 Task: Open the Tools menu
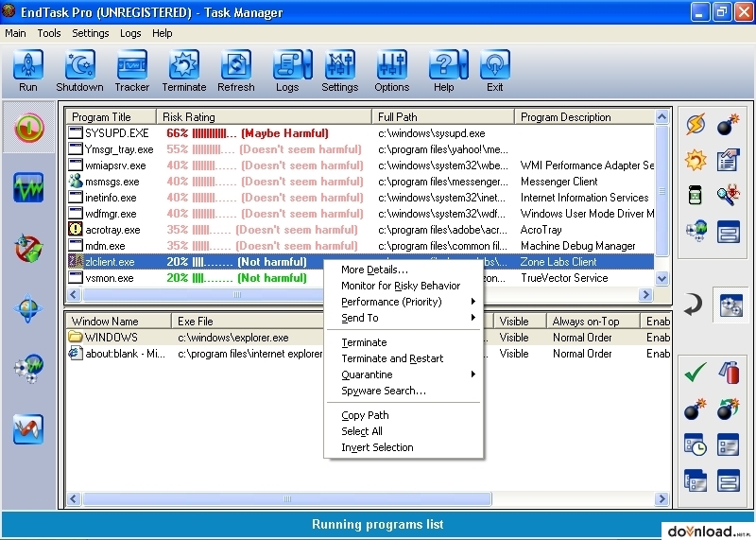click(49, 33)
